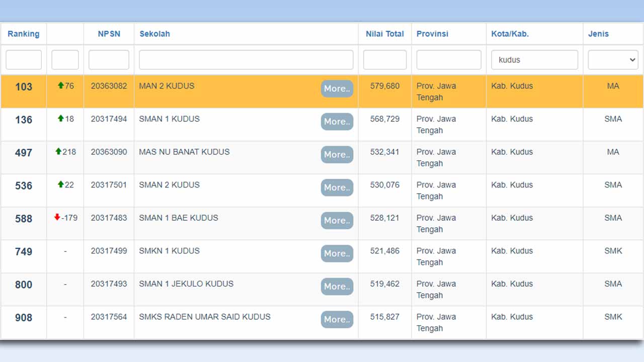The image size is (644, 362).
Task: Show More for MAS NU BANAT KUDUS
Action: (337, 154)
